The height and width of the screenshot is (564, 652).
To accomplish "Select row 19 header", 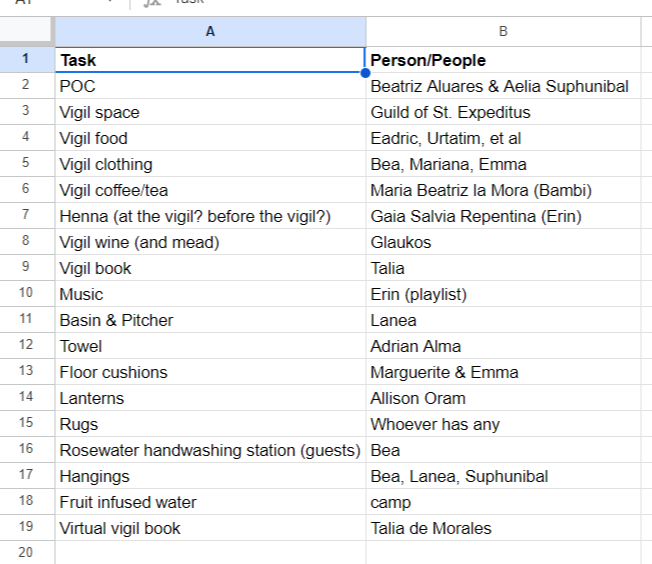I will [x=26, y=527].
